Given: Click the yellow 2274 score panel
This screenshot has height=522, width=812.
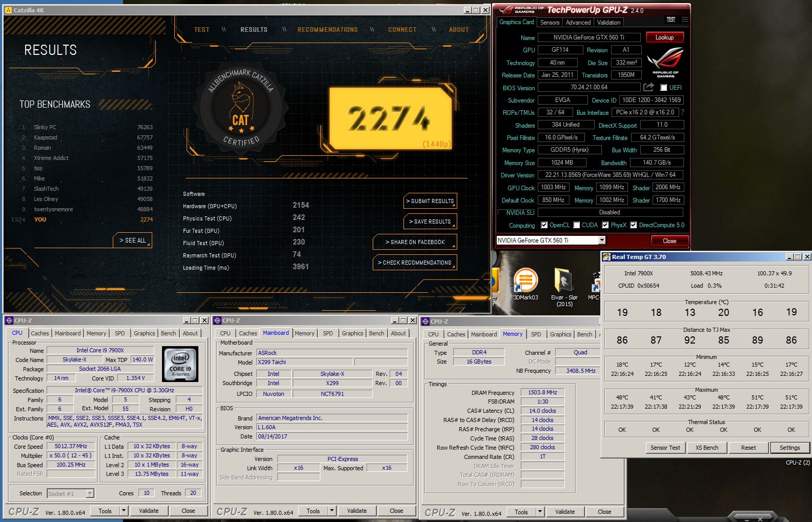Looking at the screenshot, I should [x=391, y=118].
